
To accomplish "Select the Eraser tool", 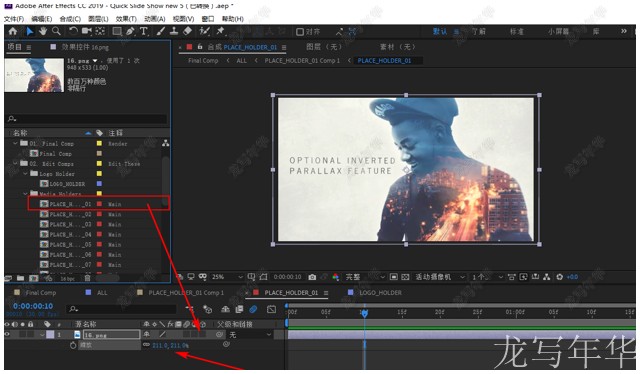I will 187,31.
